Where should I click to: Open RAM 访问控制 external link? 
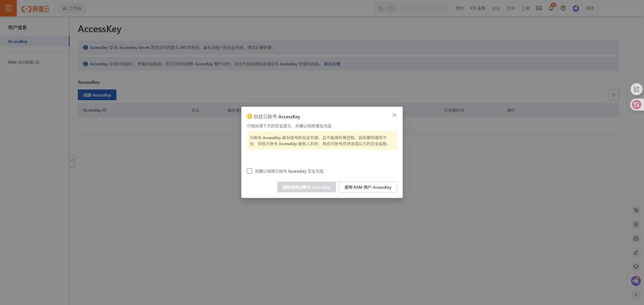(x=23, y=62)
